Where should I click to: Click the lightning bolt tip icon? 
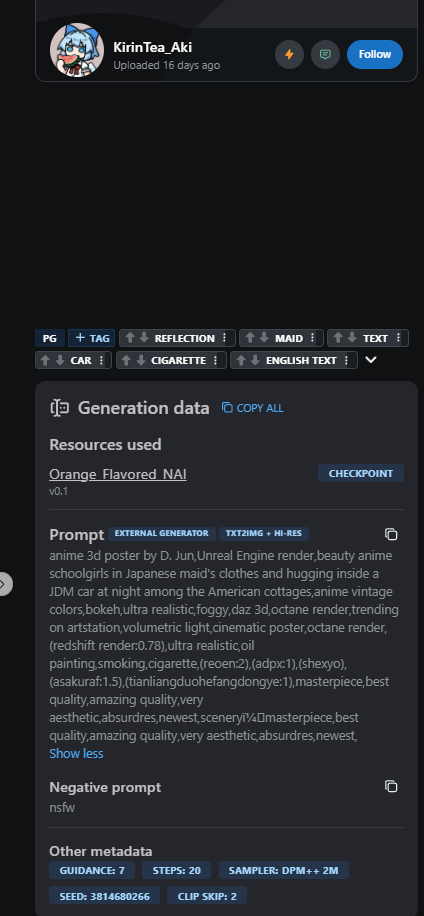pyautogui.click(x=289, y=55)
